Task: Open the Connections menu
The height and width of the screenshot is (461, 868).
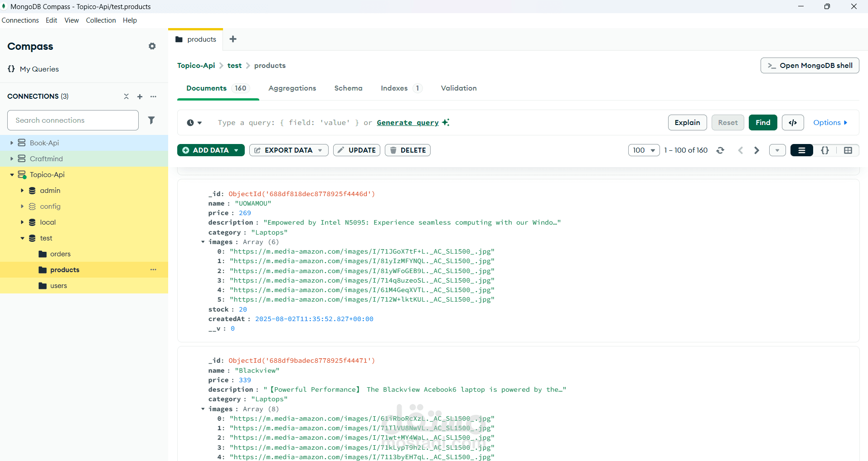Action: point(20,20)
